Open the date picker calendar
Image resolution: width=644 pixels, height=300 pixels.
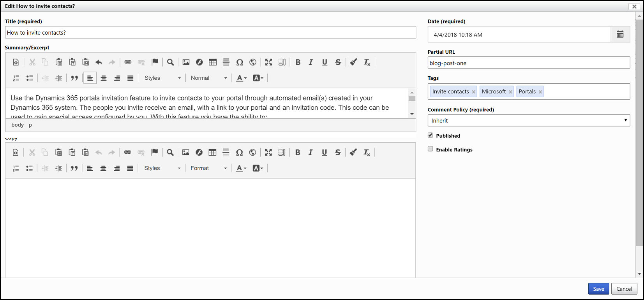click(620, 35)
